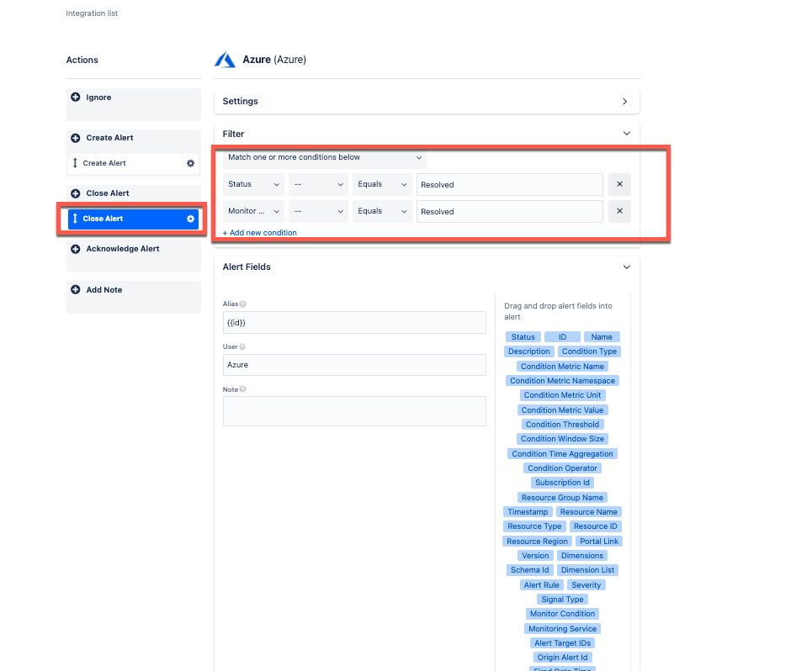The width and height of the screenshot is (812, 671).
Task: Click the plus icon beside Acknowledge Alert
Action: point(76,249)
